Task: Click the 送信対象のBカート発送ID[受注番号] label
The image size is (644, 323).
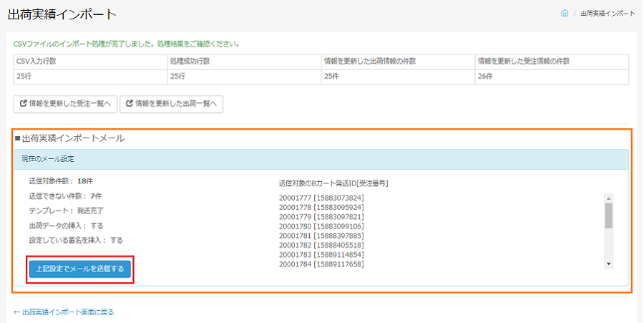Action: click(x=333, y=183)
